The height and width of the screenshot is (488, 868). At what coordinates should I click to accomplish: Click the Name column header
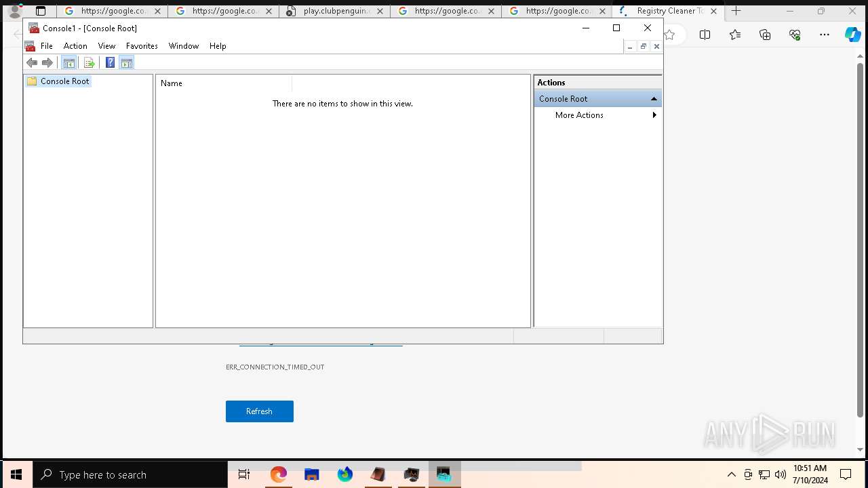point(224,83)
